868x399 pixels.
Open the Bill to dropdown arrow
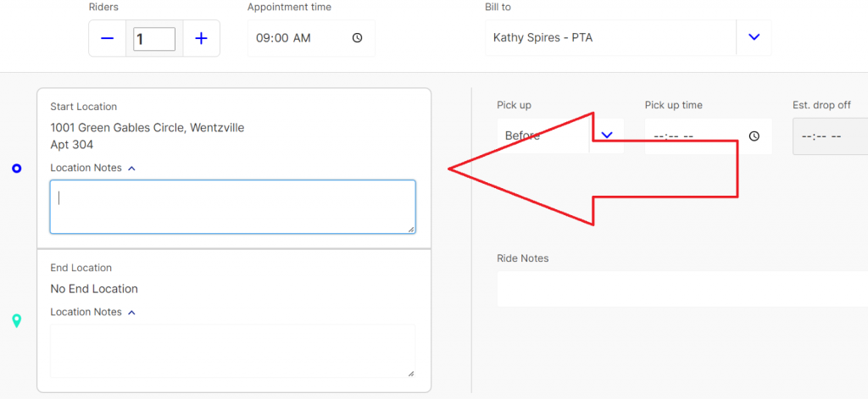pyautogui.click(x=754, y=37)
